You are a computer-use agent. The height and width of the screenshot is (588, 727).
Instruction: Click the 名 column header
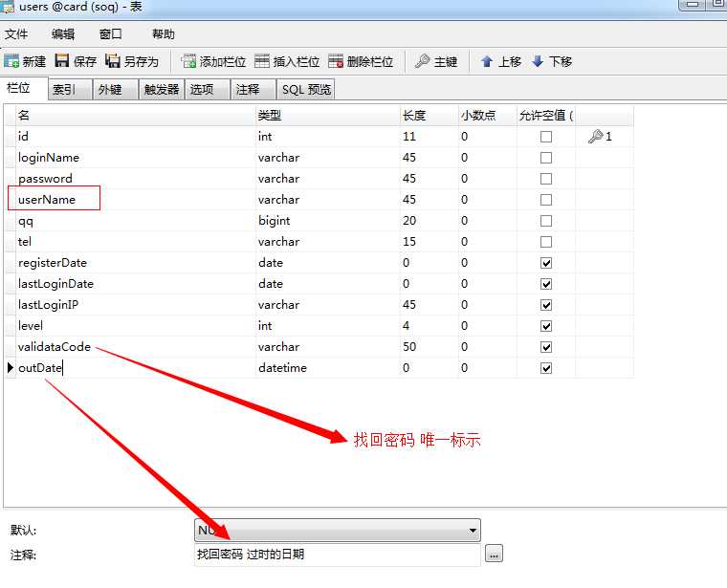point(136,115)
